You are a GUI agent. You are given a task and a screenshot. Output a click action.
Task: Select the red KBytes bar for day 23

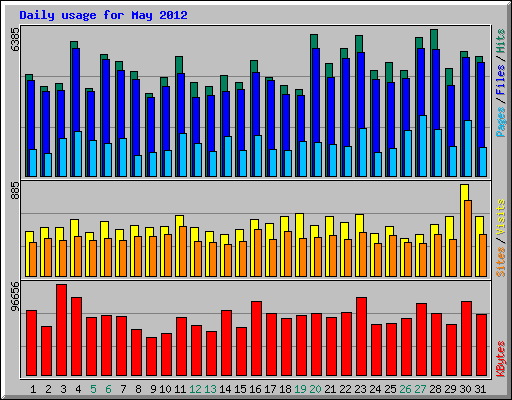coord(362,337)
